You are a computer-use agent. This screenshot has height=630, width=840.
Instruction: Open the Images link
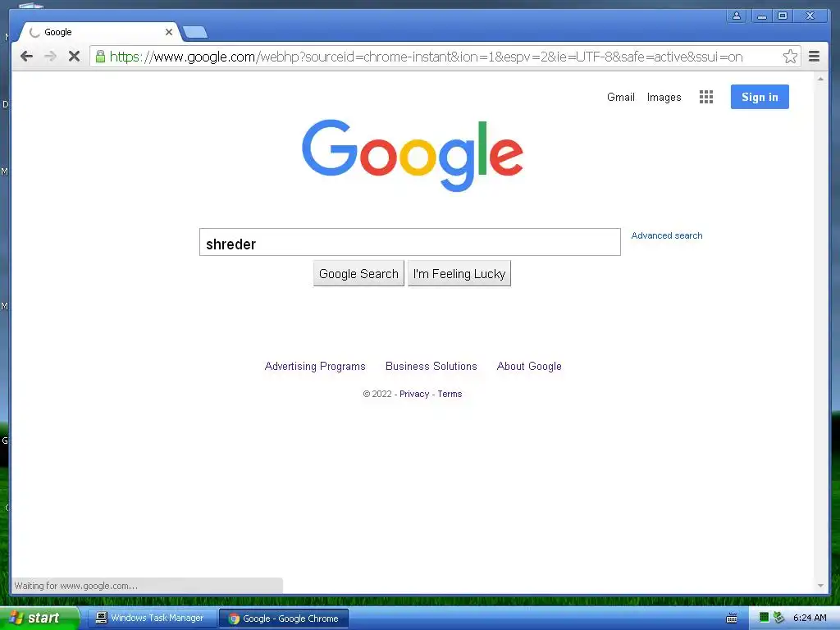click(x=664, y=97)
